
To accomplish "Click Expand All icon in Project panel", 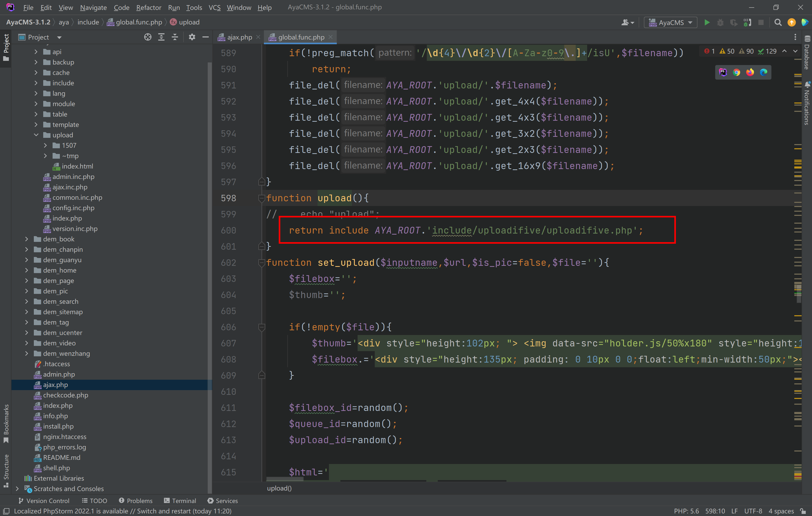I will [x=161, y=37].
